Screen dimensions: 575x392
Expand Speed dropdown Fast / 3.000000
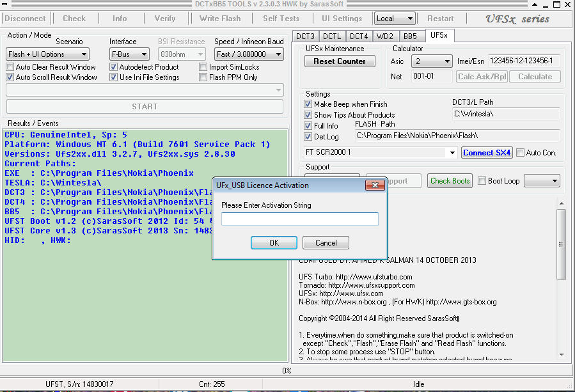click(249, 54)
